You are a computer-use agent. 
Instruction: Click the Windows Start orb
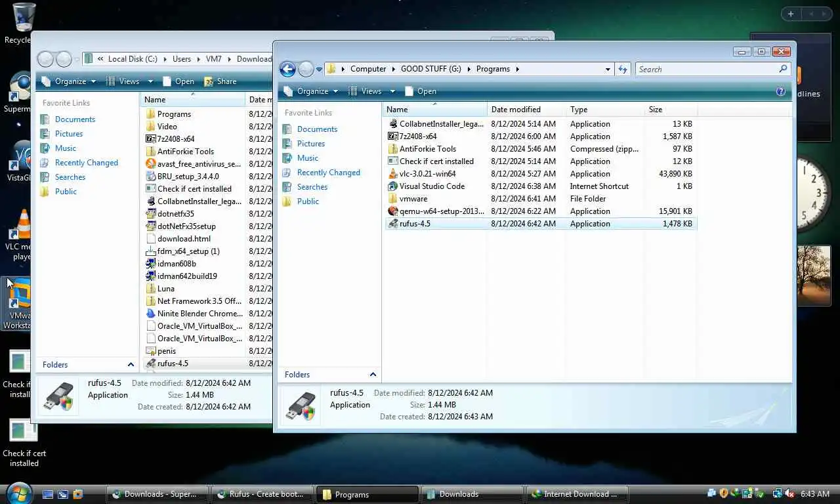point(18,492)
